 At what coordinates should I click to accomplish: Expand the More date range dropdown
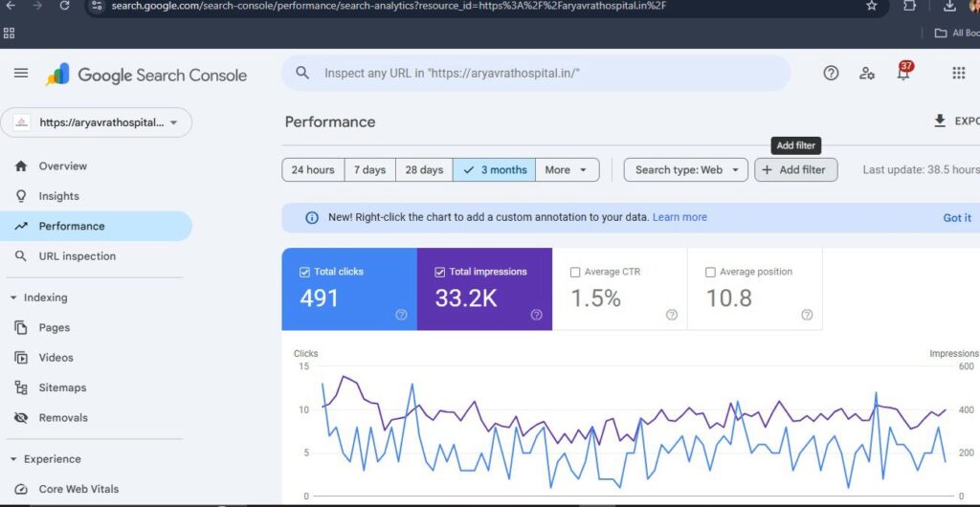point(568,170)
